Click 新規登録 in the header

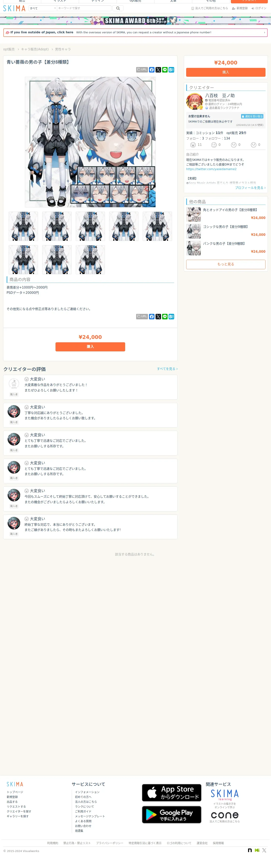tap(240, 8)
